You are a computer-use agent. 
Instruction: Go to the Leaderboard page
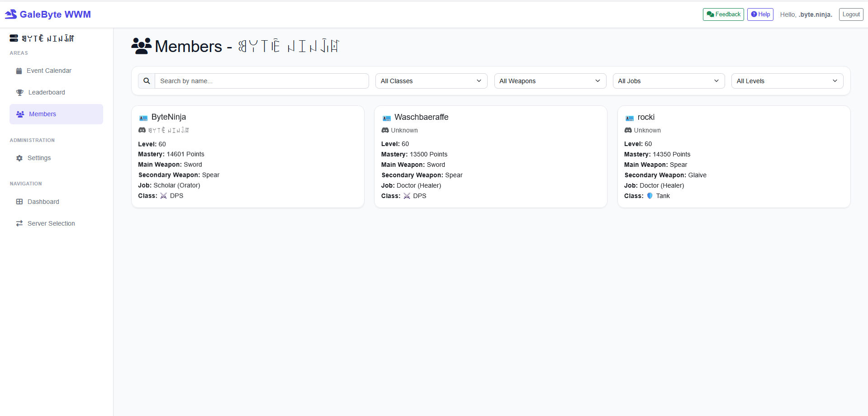coord(47,92)
